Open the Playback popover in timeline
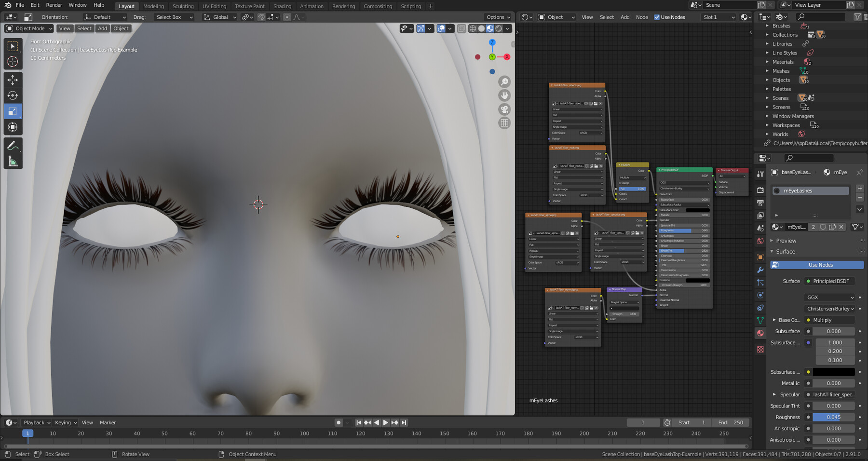 point(37,422)
